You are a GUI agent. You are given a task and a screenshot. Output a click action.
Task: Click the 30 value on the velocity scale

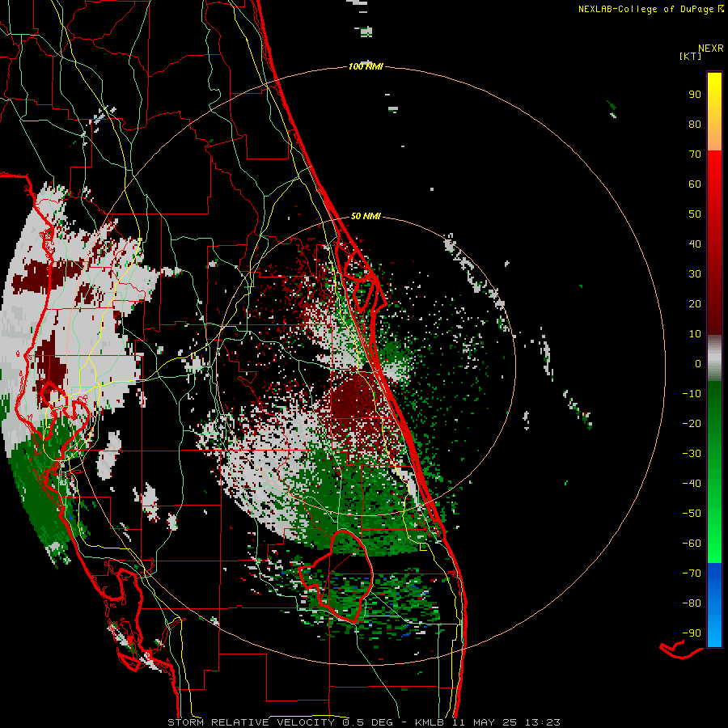click(x=695, y=274)
